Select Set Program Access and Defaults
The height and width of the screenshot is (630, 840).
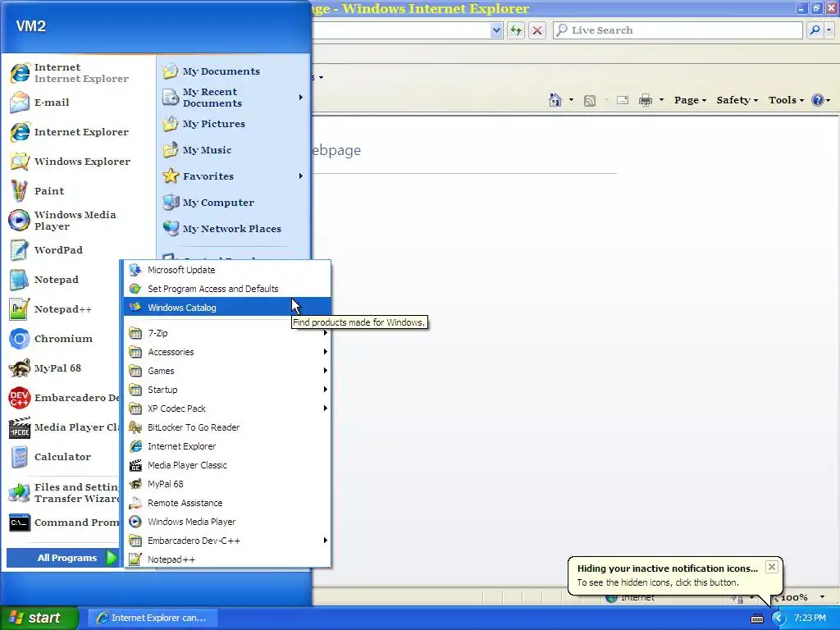tap(227, 289)
